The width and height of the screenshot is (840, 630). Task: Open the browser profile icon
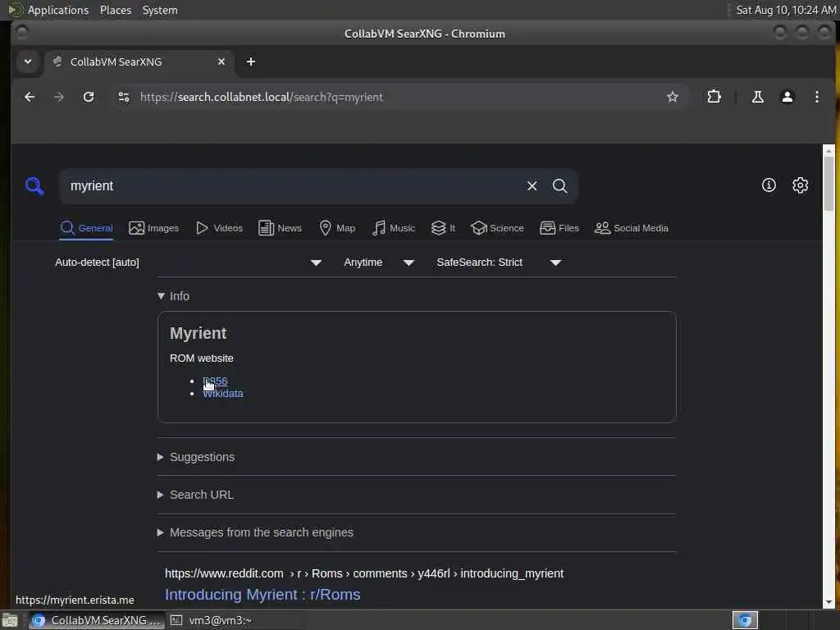click(x=787, y=97)
